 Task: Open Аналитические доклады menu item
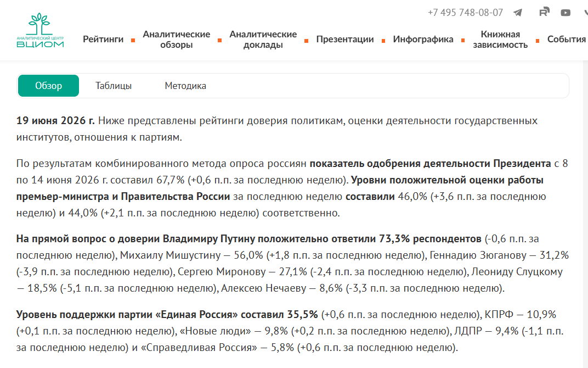click(263, 40)
